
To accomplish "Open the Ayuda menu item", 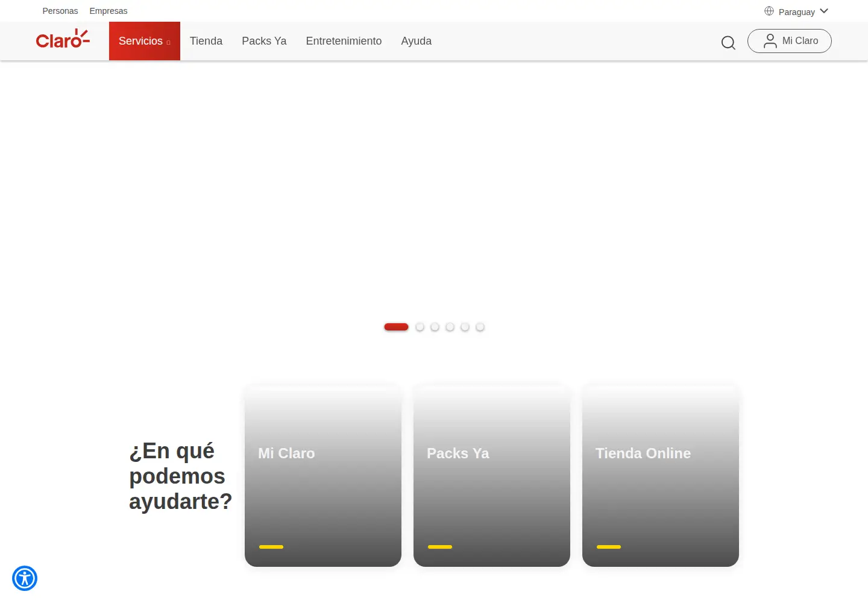I will [417, 41].
